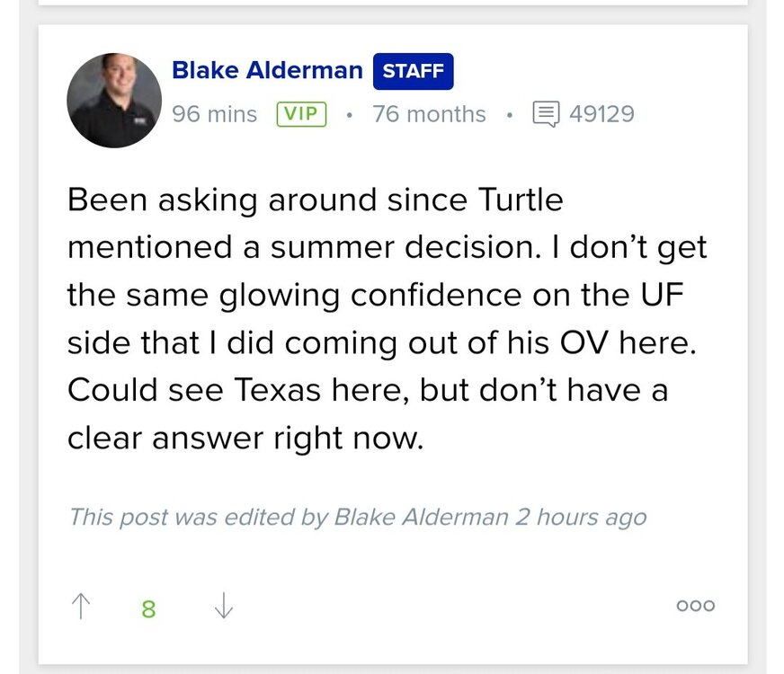Open Blake Alderman's avatar photo
Image resolution: width=784 pixels, height=674 pixels.
pyautogui.click(x=114, y=101)
